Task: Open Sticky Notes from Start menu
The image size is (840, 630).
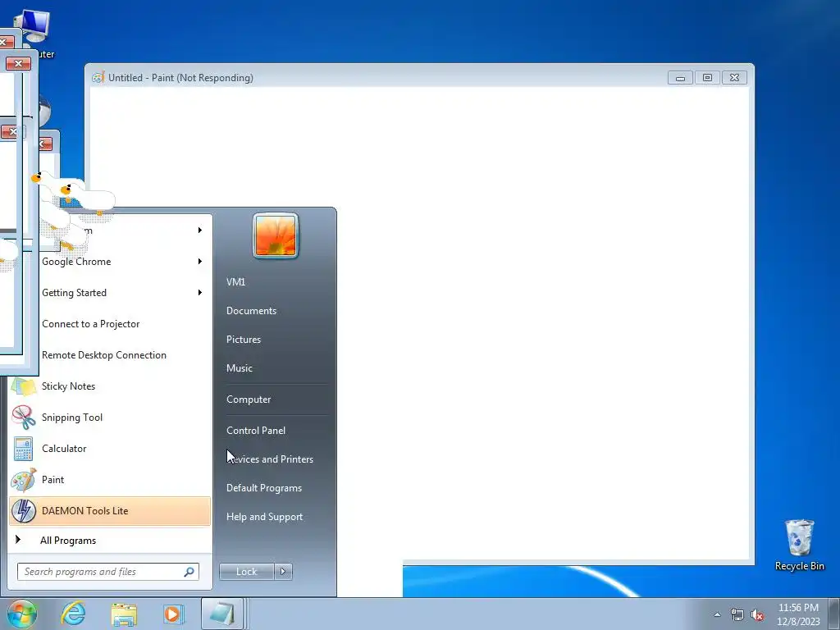Action: pyautogui.click(x=110, y=386)
